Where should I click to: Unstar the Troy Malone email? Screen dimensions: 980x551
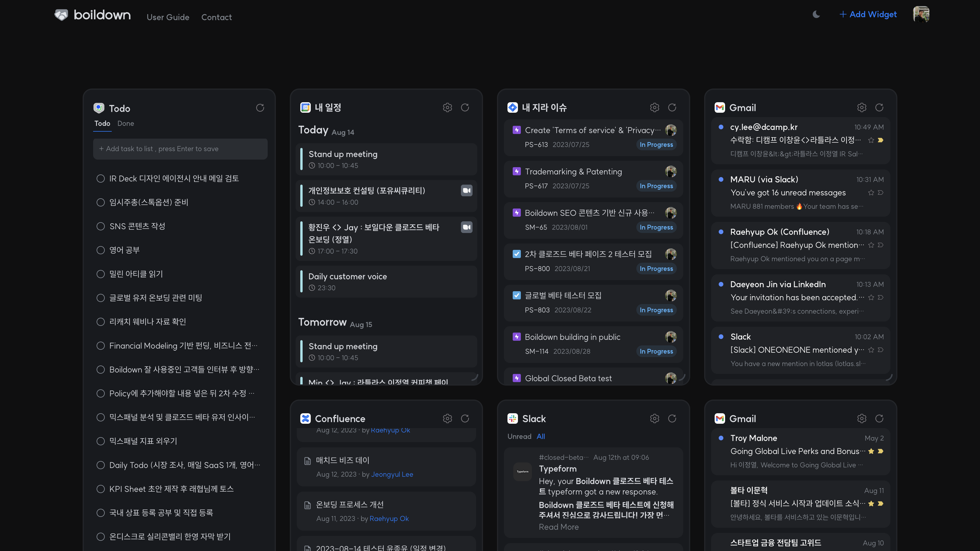click(x=871, y=451)
